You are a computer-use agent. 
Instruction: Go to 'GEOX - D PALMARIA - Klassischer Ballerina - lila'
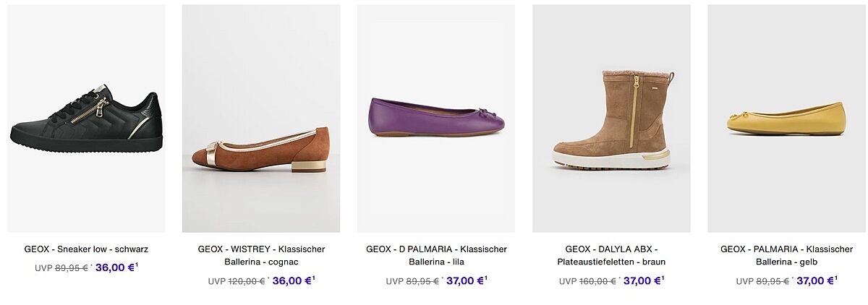[x=436, y=255]
